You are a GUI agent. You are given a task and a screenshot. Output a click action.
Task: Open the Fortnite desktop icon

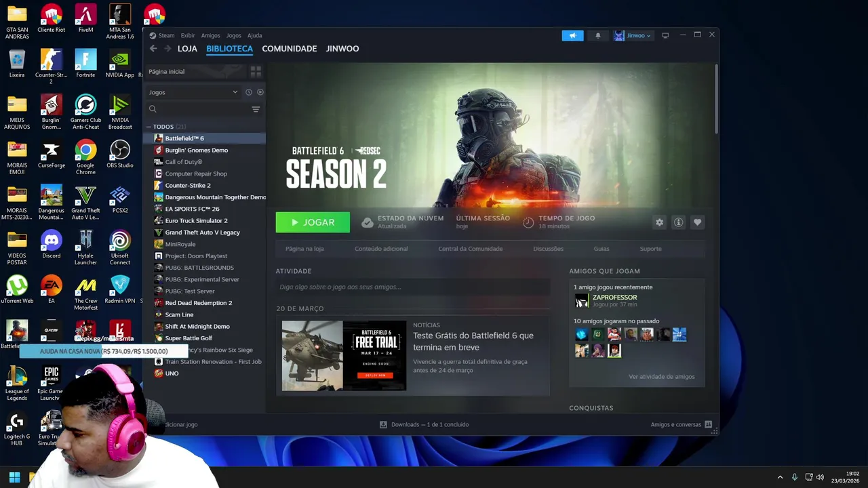coord(85,63)
